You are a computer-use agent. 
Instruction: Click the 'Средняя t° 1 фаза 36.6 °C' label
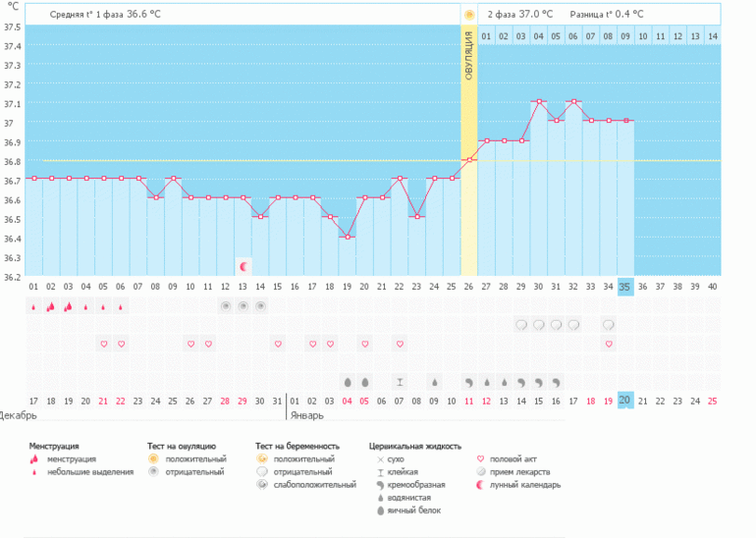click(x=105, y=15)
